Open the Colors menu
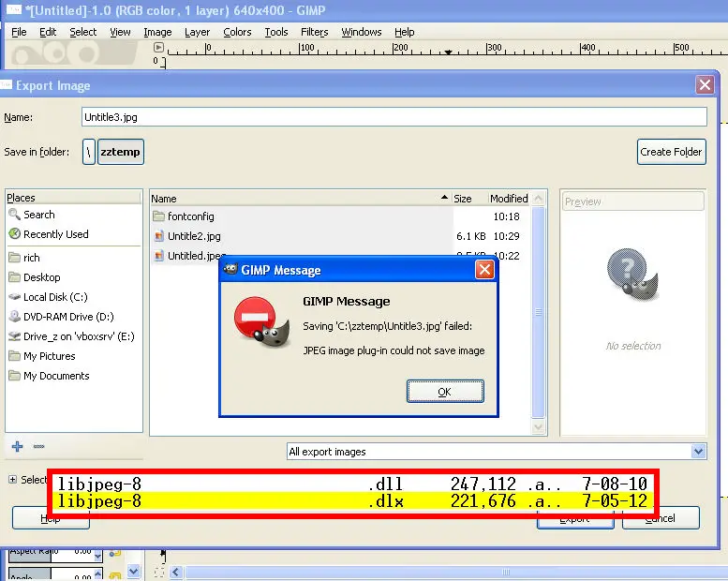The image size is (728, 581). point(237,32)
